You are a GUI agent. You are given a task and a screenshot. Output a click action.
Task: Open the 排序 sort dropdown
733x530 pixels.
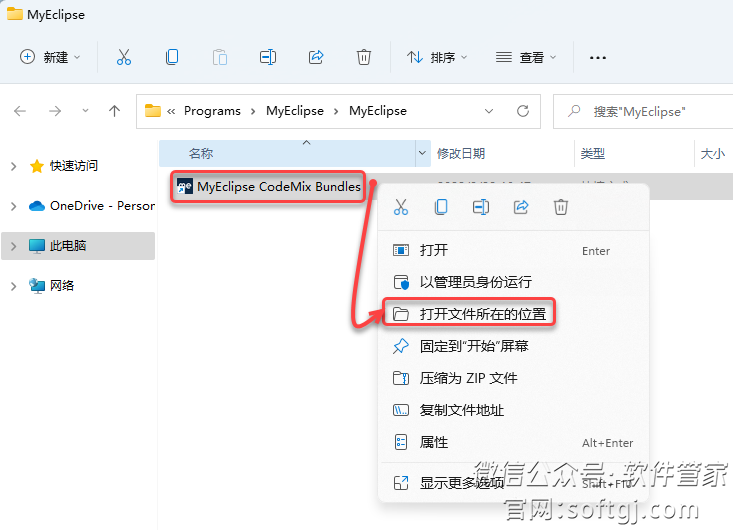tap(437, 57)
